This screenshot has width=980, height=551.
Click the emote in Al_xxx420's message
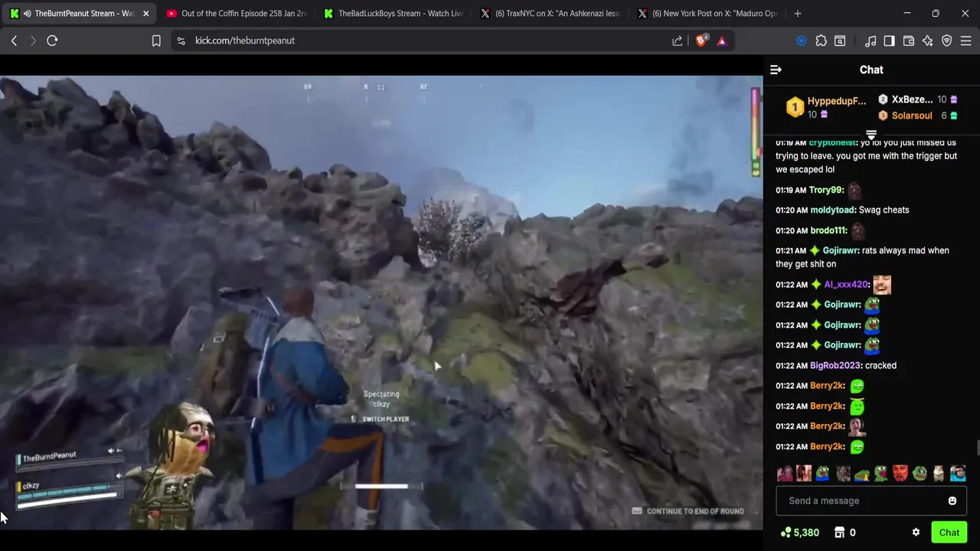point(882,285)
